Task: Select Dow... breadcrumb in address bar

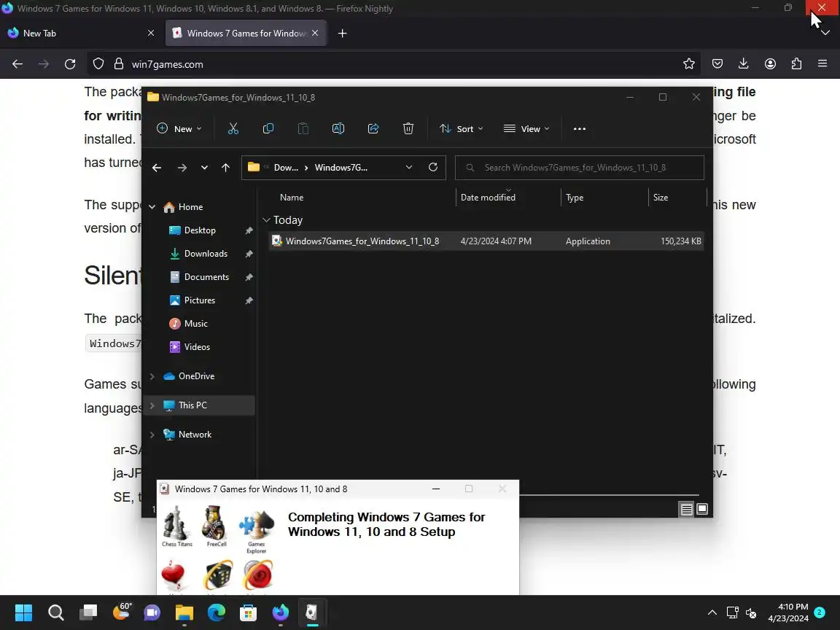Action: point(286,168)
